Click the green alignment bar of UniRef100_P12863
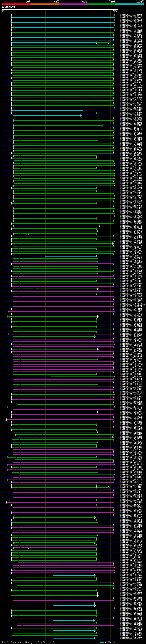 pyautogui.click(x=63, y=53)
